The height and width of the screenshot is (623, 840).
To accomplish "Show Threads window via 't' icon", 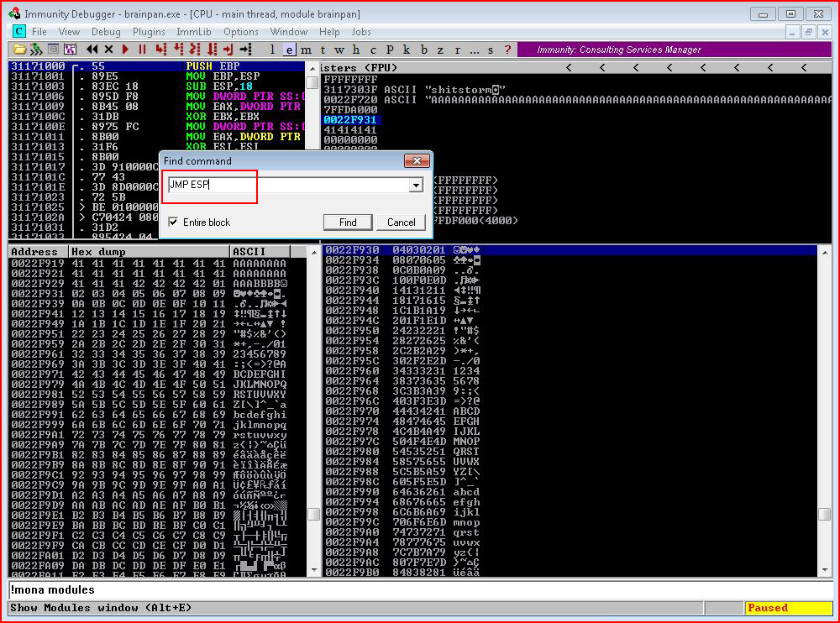I will click(x=323, y=50).
